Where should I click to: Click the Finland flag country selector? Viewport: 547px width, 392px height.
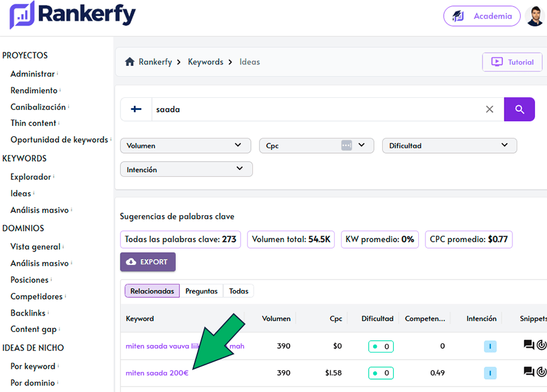[136, 109]
